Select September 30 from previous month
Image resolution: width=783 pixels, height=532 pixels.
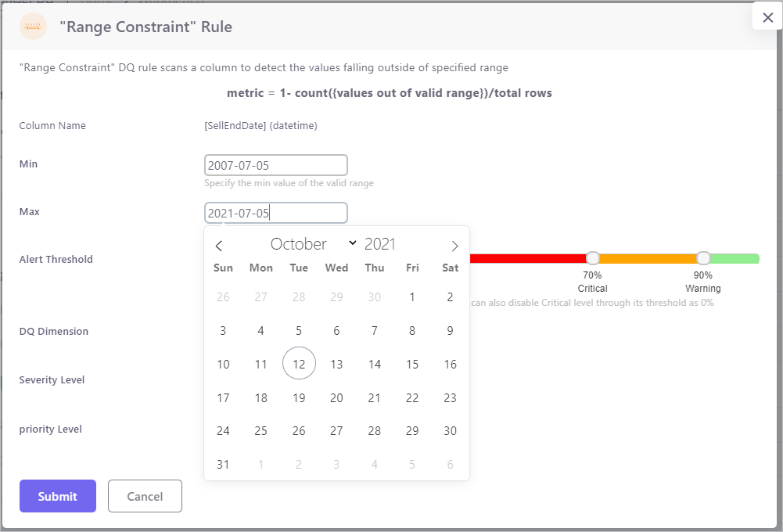[x=375, y=297]
